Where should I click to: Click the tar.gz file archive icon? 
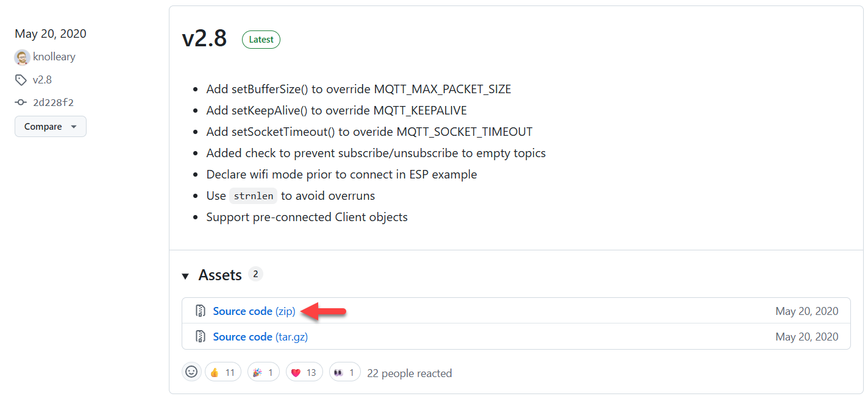coord(201,337)
